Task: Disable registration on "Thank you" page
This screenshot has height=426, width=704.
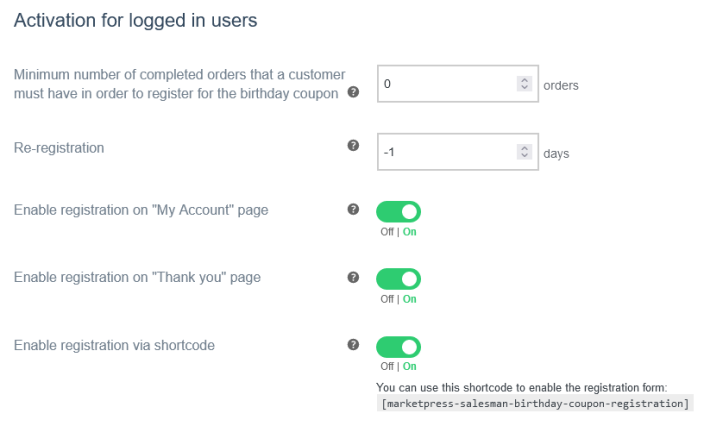Action: [x=398, y=279]
